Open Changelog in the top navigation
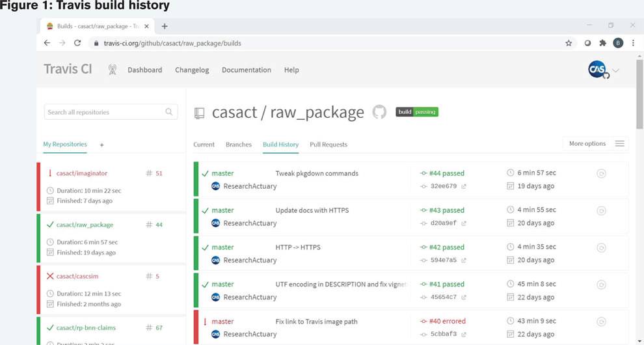This screenshot has width=644, height=345. (192, 70)
